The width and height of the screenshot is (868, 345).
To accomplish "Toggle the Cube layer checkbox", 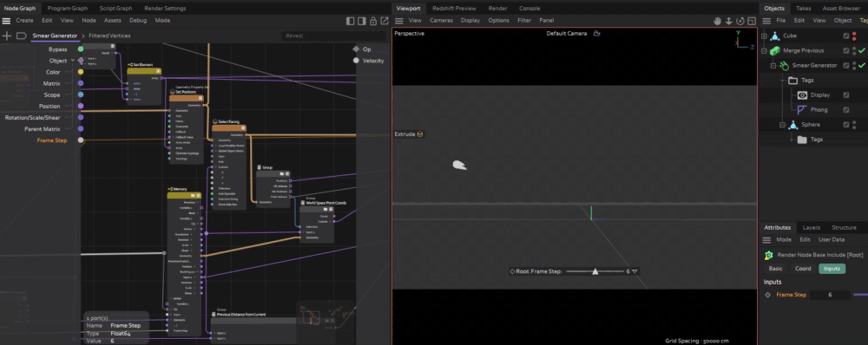I will 845,36.
